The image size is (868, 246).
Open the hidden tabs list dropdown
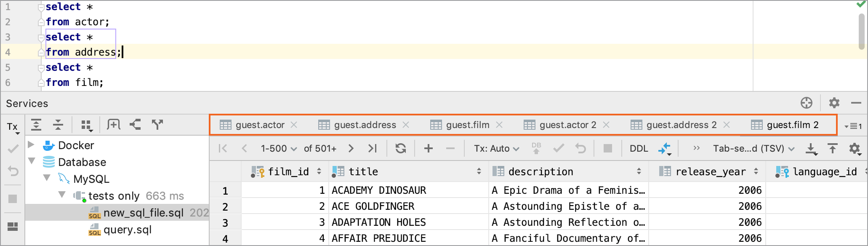(853, 126)
